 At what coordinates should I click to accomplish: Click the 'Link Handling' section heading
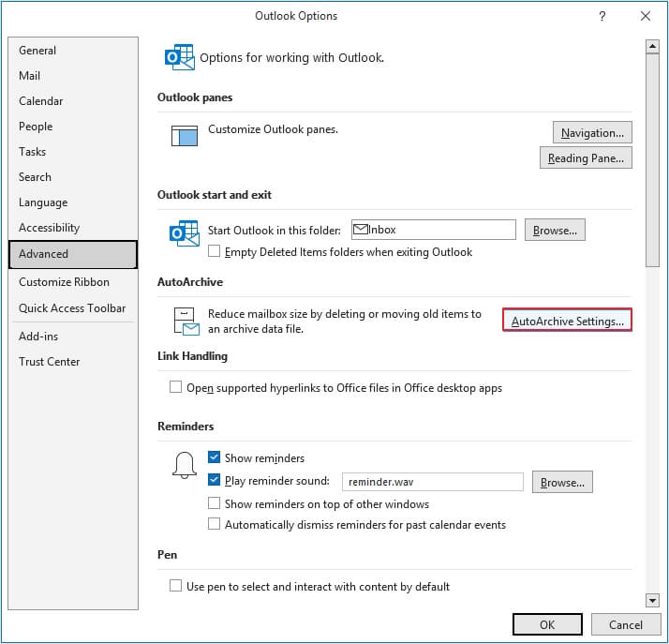tap(192, 356)
